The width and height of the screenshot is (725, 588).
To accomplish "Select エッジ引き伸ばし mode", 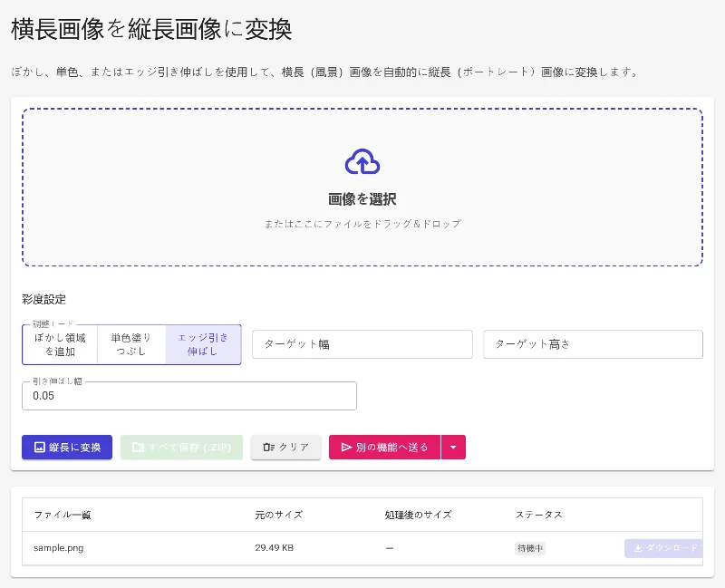I will pos(203,345).
